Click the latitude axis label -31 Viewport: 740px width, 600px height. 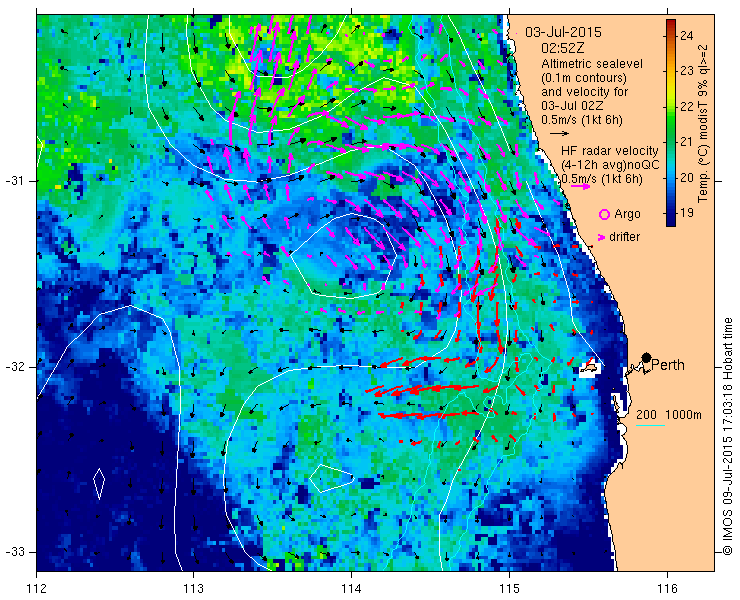click(14, 181)
